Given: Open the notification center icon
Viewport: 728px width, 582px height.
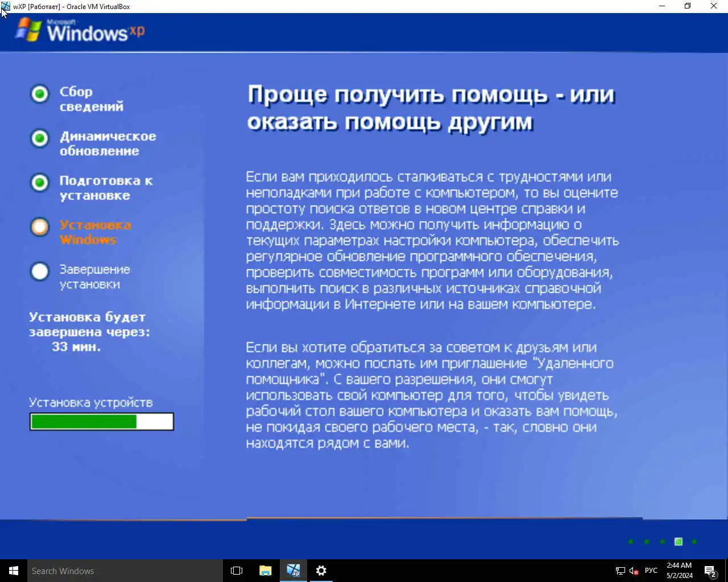Looking at the screenshot, I should [710, 571].
